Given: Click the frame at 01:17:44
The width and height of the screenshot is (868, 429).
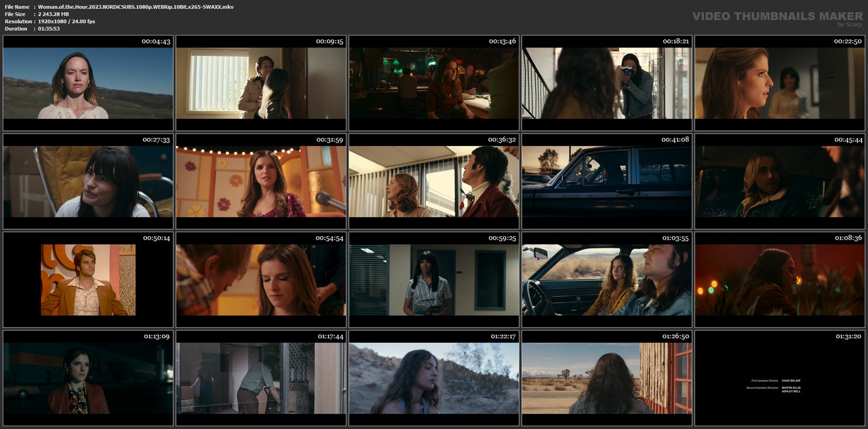Looking at the screenshot, I should click(x=261, y=378).
